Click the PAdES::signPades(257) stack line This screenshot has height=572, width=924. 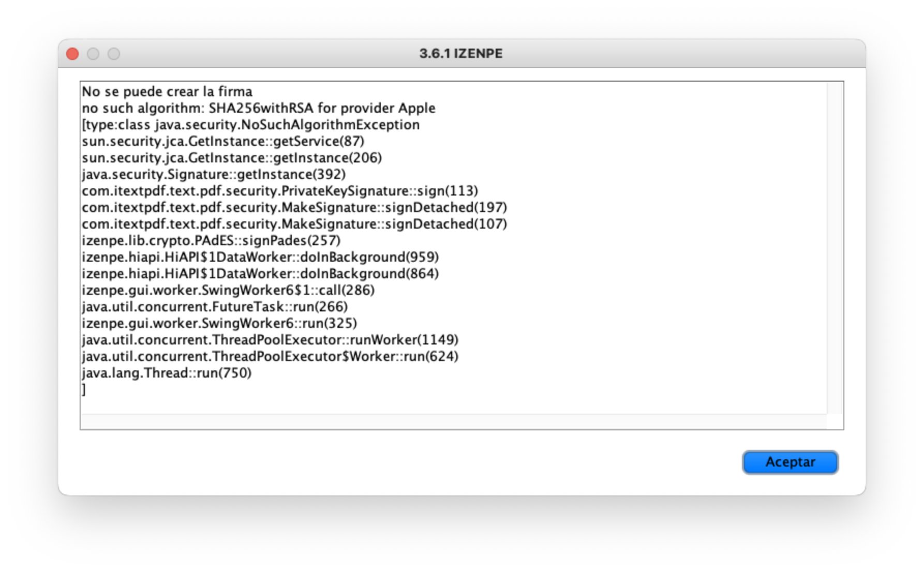pyautogui.click(x=211, y=240)
